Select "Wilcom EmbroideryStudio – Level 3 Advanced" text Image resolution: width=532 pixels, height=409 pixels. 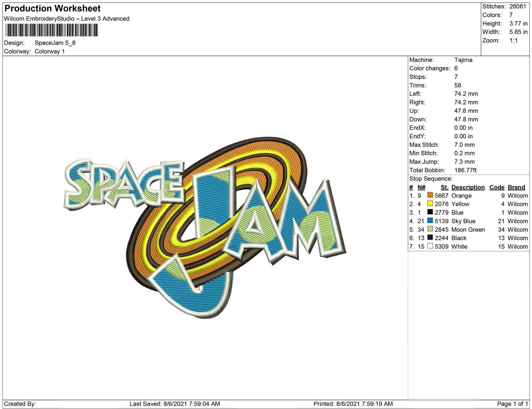click(x=67, y=19)
